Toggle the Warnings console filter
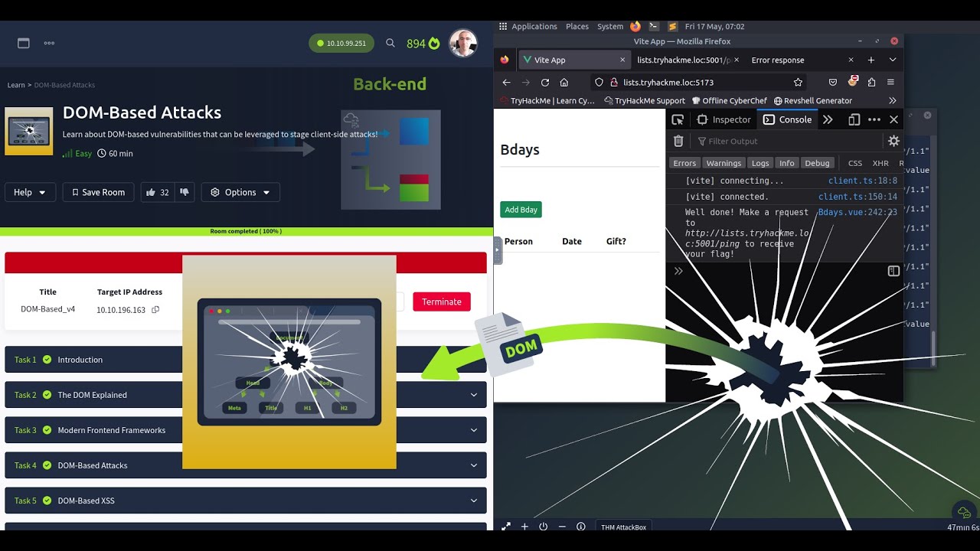Viewport: 980px width, 551px height. coord(724,163)
